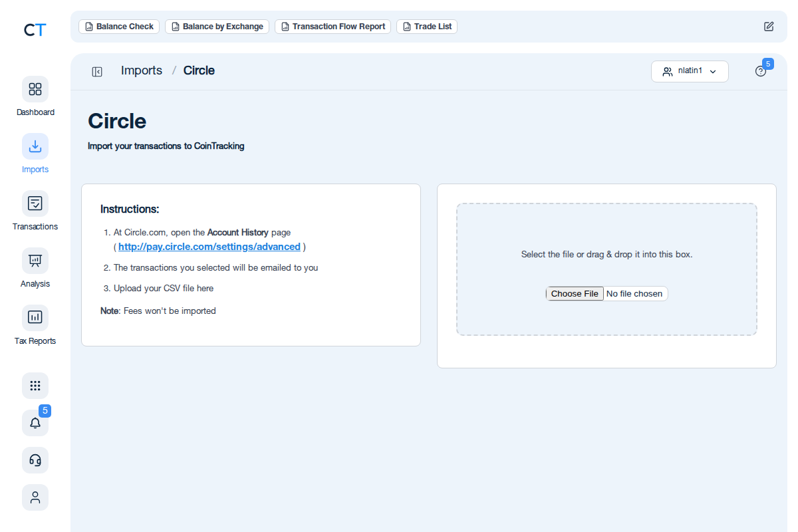Open the Balance by Exchange shortcut
This screenshot has width=798, height=532.
[217, 27]
